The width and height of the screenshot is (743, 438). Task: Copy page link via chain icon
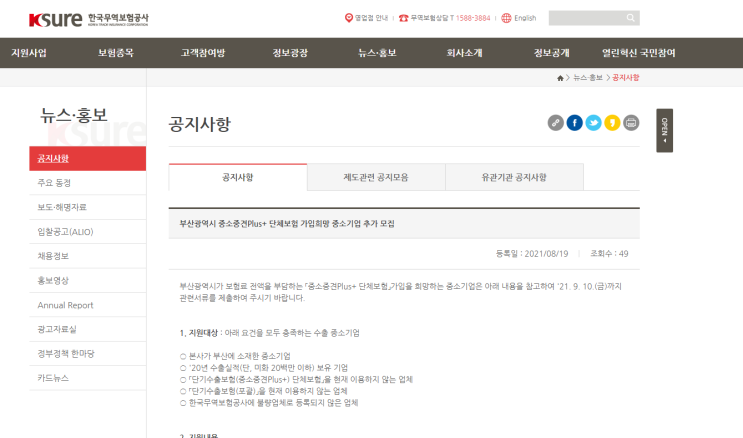point(556,123)
